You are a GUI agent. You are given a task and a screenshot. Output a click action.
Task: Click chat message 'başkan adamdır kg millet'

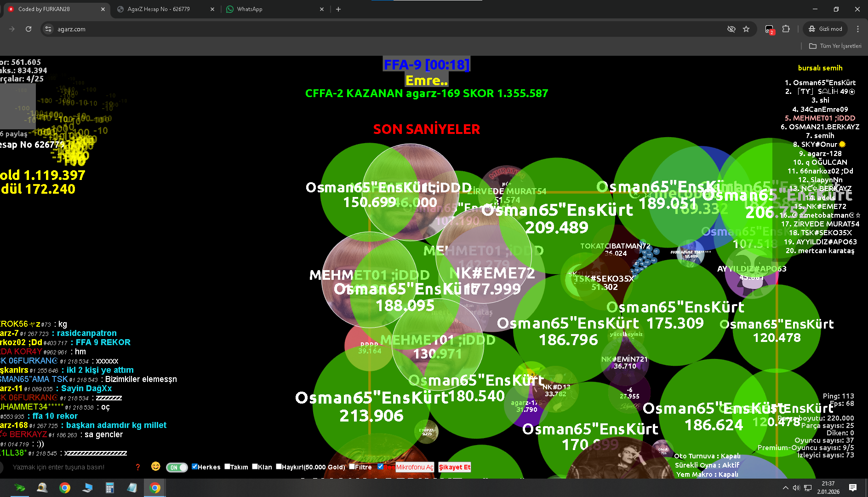coord(116,425)
